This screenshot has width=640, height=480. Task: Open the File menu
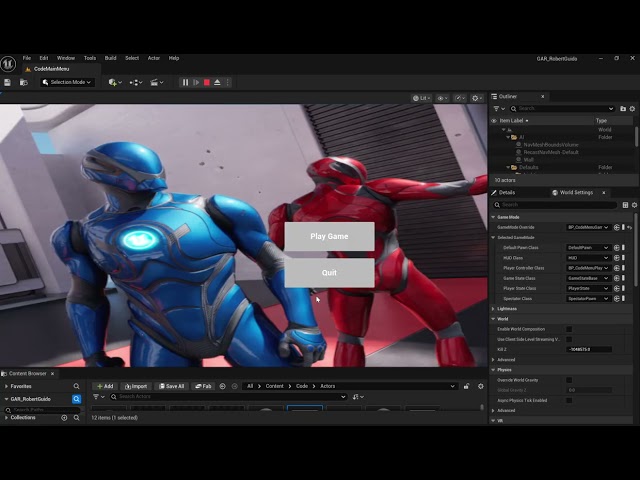point(27,58)
